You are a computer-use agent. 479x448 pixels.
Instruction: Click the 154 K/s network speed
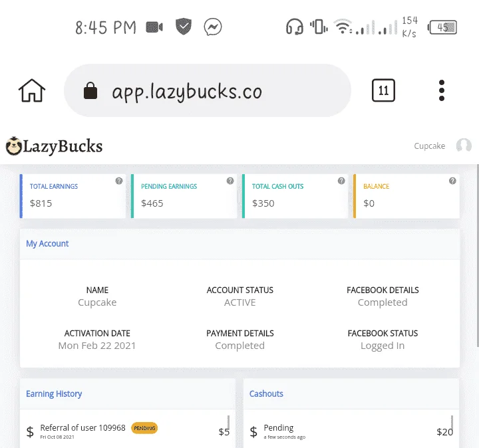tap(410, 27)
